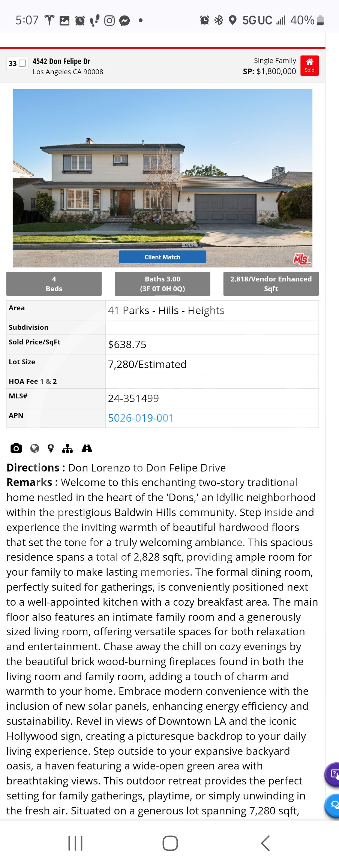The width and height of the screenshot is (339, 868).
Task: Open 4542 Don Felipe Dr address
Action: 61,61
